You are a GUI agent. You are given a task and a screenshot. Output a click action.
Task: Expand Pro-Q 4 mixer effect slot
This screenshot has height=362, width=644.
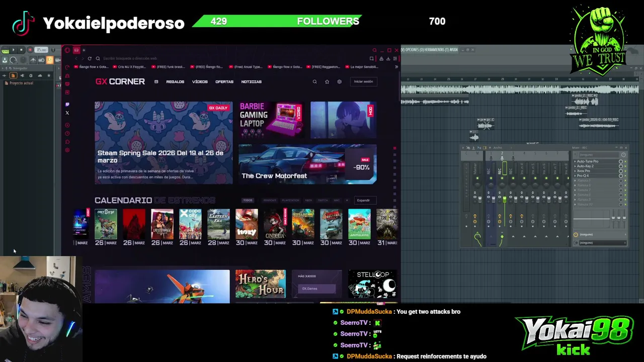(x=575, y=175)
